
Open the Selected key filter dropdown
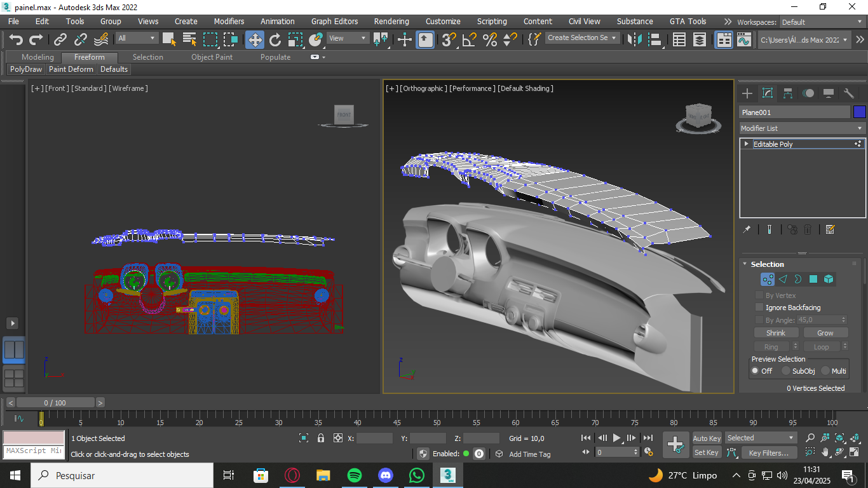click(x=761, y=438)
